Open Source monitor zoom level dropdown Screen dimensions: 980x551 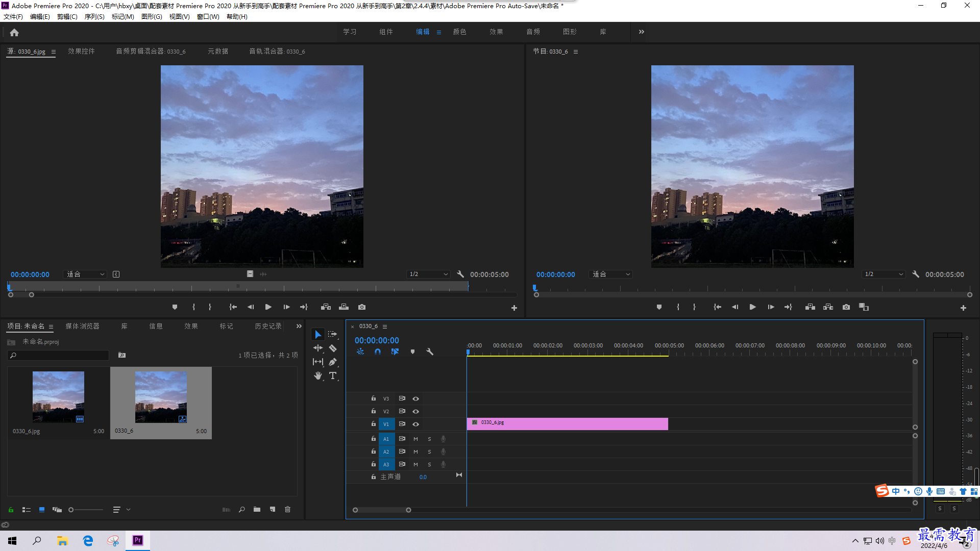(85, 274)
